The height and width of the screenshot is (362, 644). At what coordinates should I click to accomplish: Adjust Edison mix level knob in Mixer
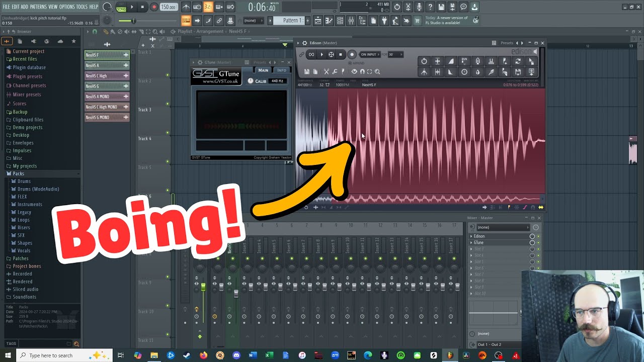coord(532,236)
